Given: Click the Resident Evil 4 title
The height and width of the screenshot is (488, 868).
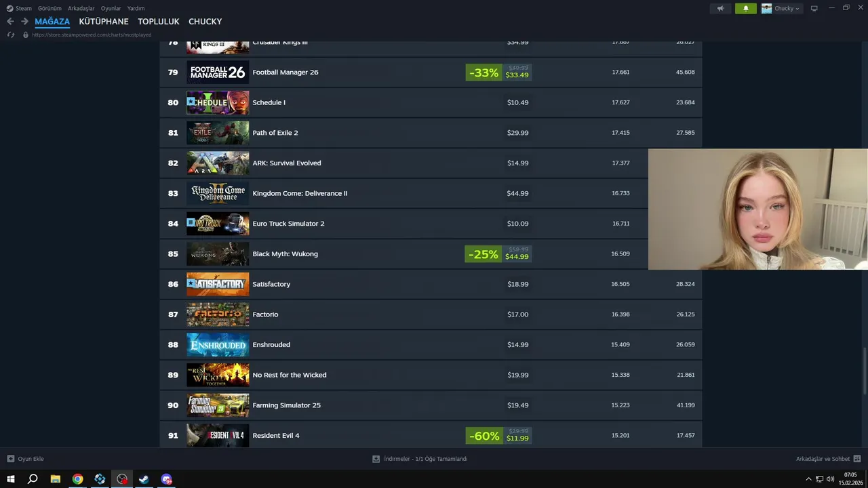Looking at the screenshot, I should click(x=276, y=435).
